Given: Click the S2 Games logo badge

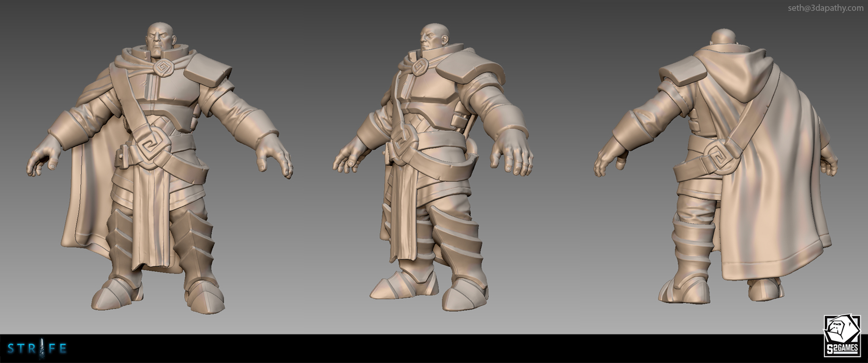Looking at the screenshot, I should [x=842, y=336].
